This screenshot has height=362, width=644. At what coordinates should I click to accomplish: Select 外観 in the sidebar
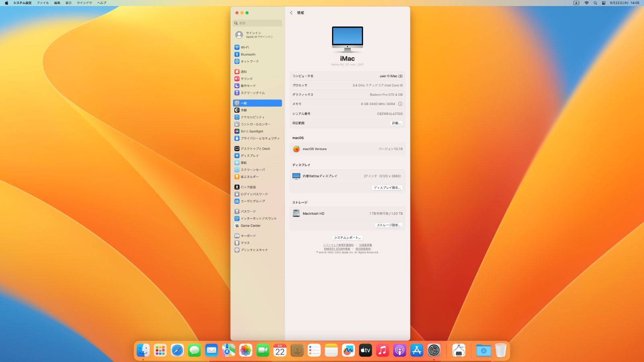258,110
